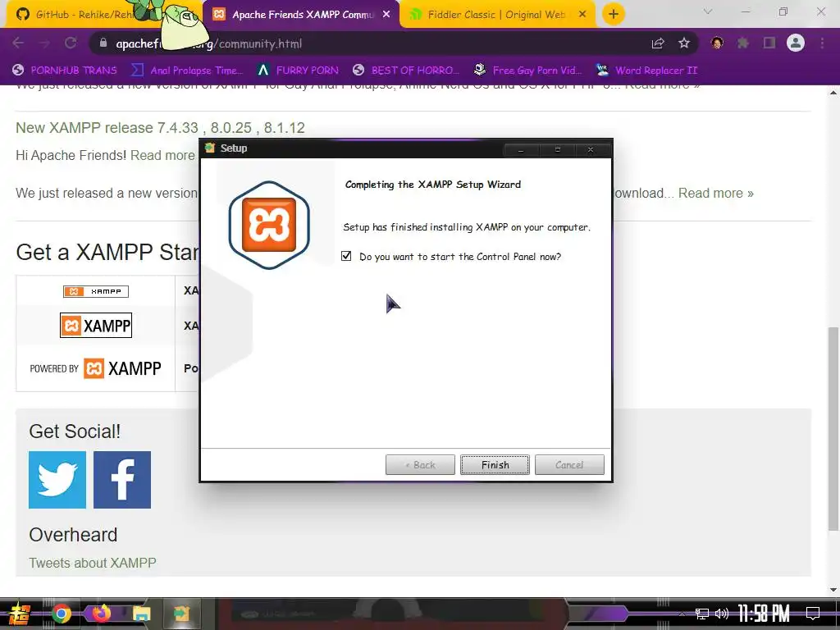Open the Twitter social icon

57,480
